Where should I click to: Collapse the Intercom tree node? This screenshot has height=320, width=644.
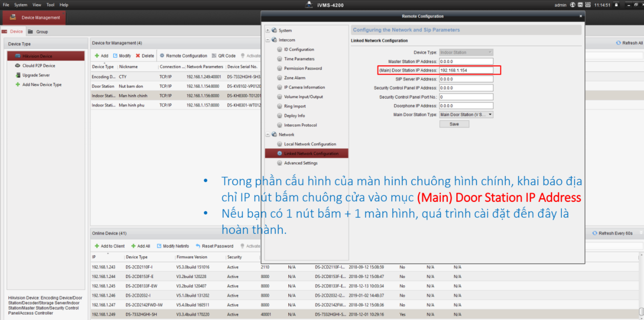pos(268,40)
